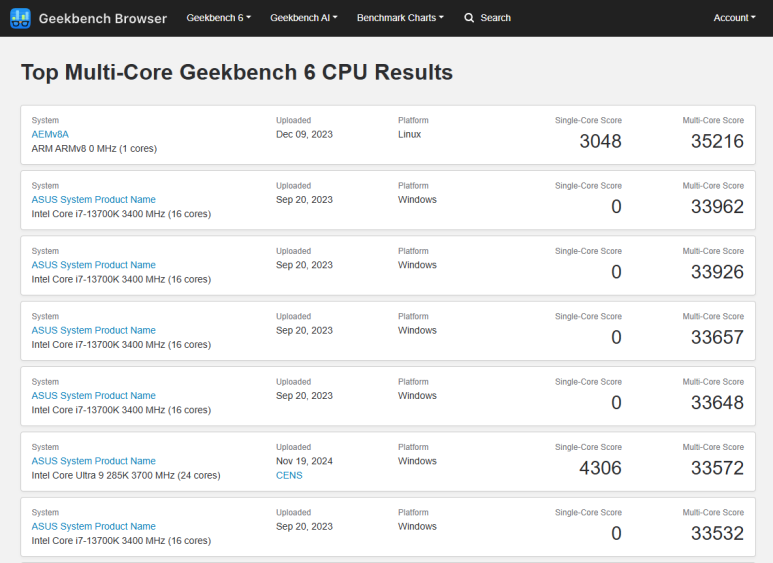
Task: Open ASUS result with score 33648
Action: 94,395
